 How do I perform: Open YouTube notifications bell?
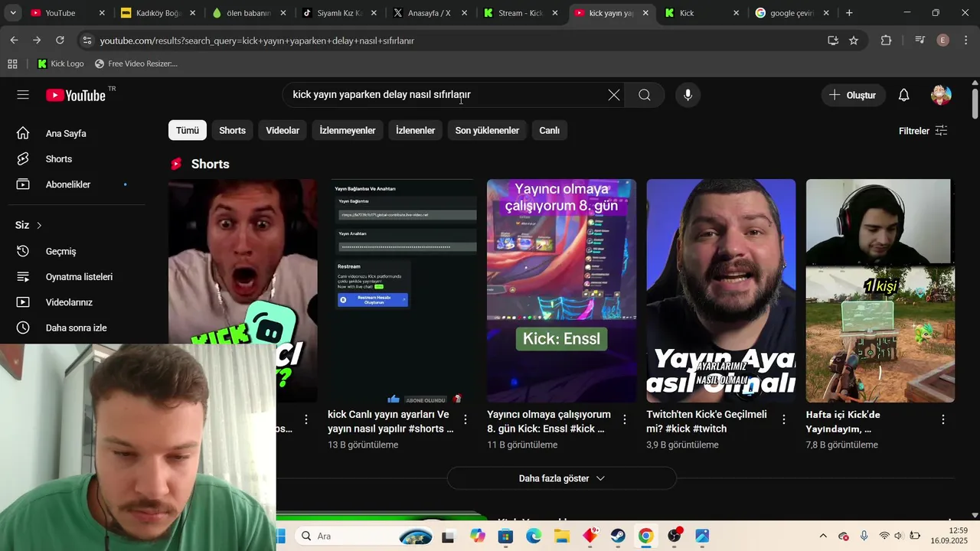pyautogui.click(x=903, y=95)
